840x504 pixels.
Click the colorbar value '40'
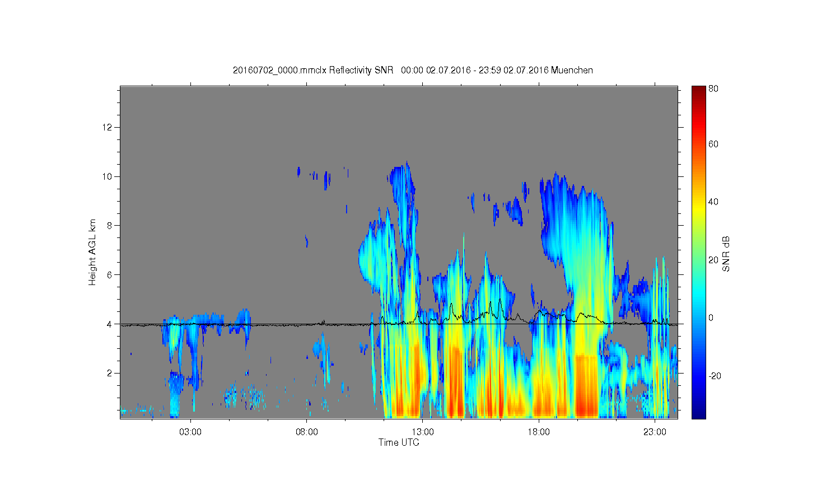click(713, 202)
